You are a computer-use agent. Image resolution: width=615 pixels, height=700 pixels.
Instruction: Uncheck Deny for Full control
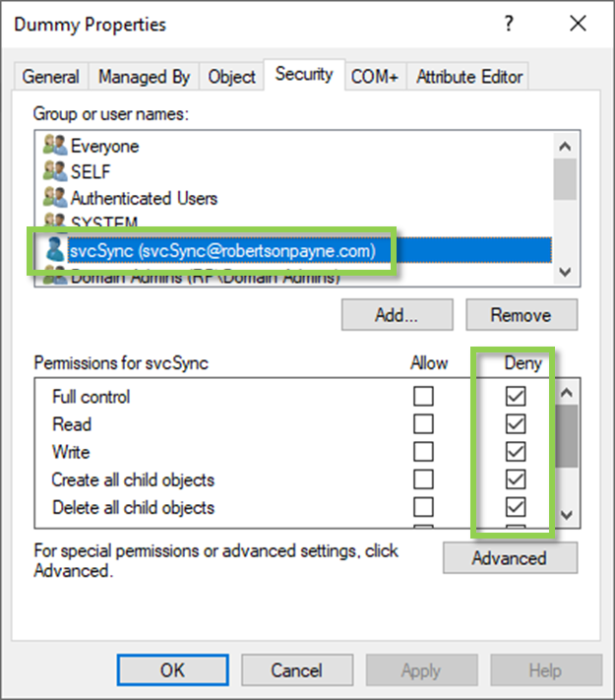(516, 396)
